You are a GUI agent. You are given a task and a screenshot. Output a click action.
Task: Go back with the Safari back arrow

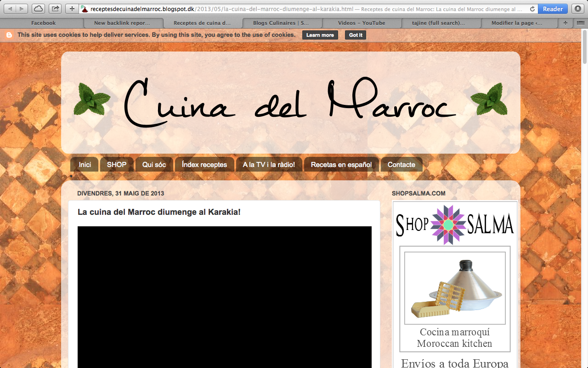click(x=10, y=9)
